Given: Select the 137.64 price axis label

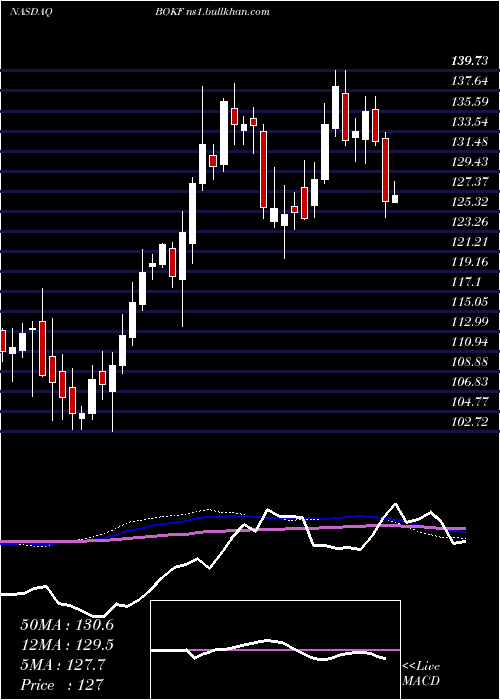Looking at the screenshot, I should point(469,81).
